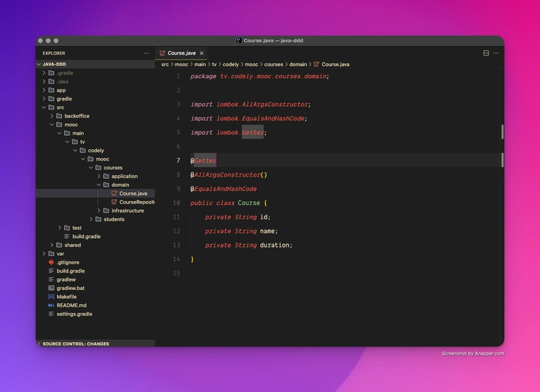Click the Java icon on Course.java tab
Screen dimensions: 540x392
point(162,53)
